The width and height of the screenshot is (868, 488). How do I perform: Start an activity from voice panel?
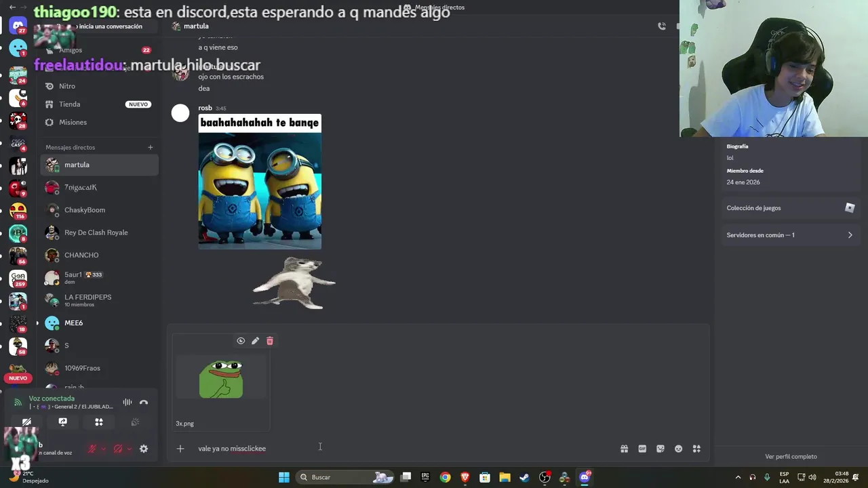[x=99, y=422]
